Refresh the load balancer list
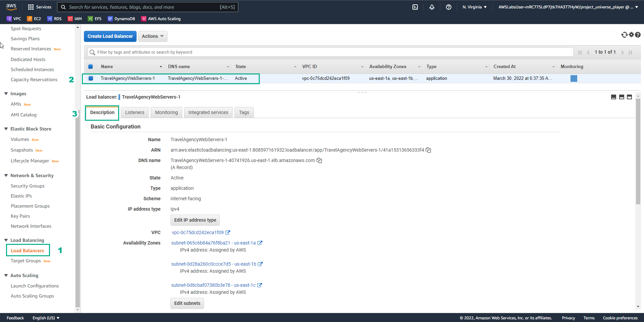The image size is (644, 322). (x=624, y=35)
